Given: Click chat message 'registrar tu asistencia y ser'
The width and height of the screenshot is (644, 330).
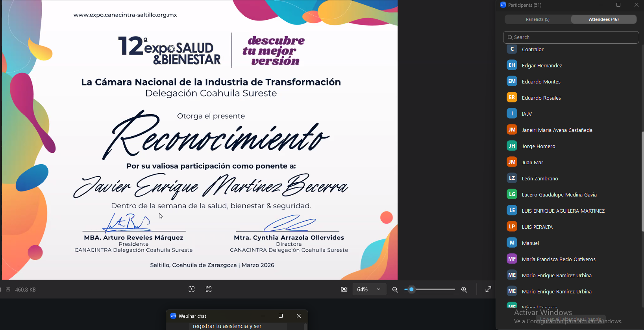Looking at the screenshot, I should point(227,326).
